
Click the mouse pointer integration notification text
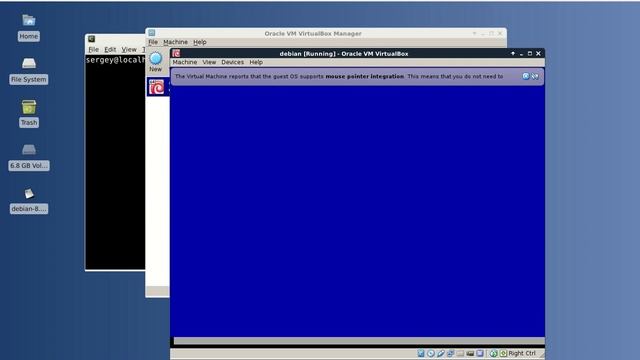pyautogui.click(x=339, y=76)
